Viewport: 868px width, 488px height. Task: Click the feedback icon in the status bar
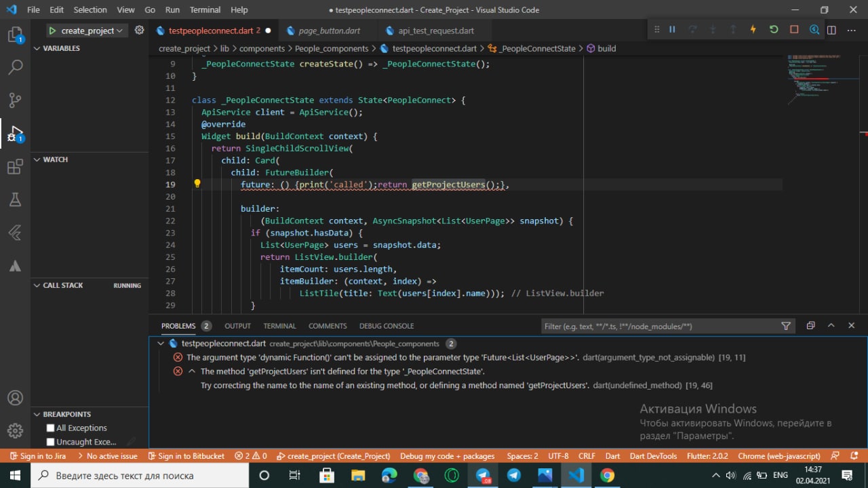coord(835,456)
